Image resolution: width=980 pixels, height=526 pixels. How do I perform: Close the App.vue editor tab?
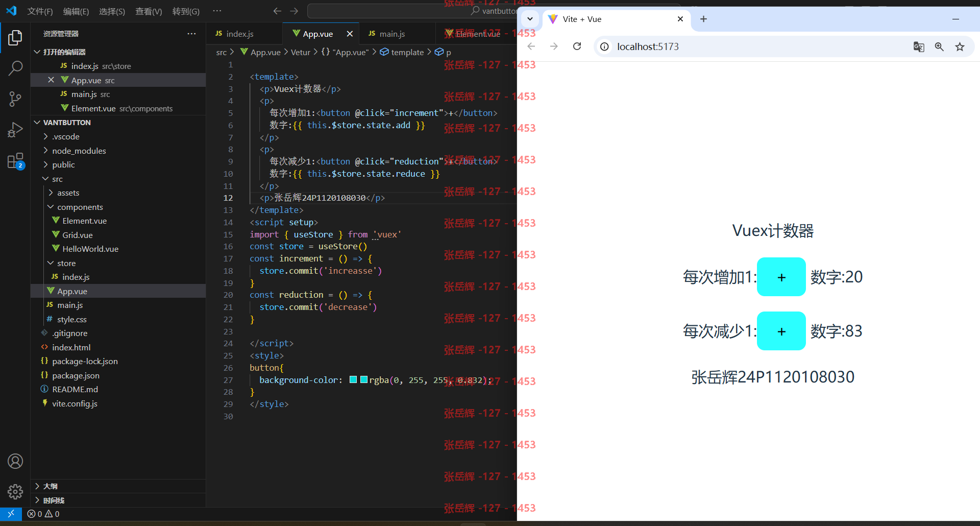(x=350, y=34)
